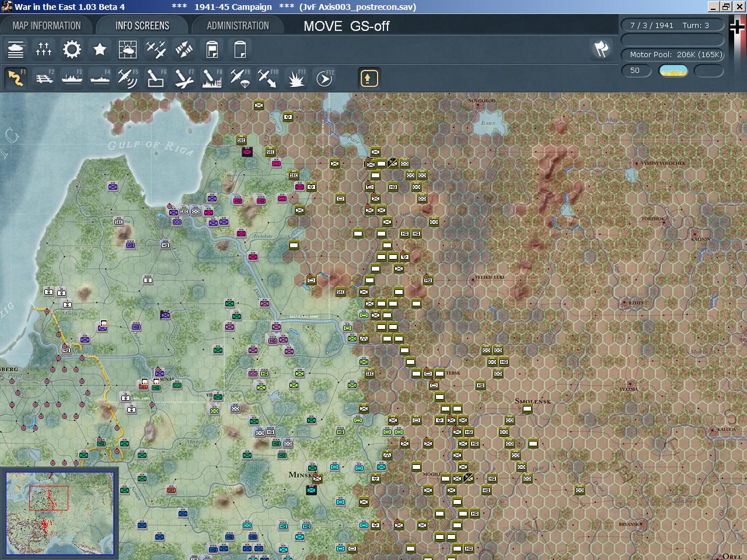Select Bomb City mode F8 icon
This screenshot has height=560, width=747.
click(212, 78)
